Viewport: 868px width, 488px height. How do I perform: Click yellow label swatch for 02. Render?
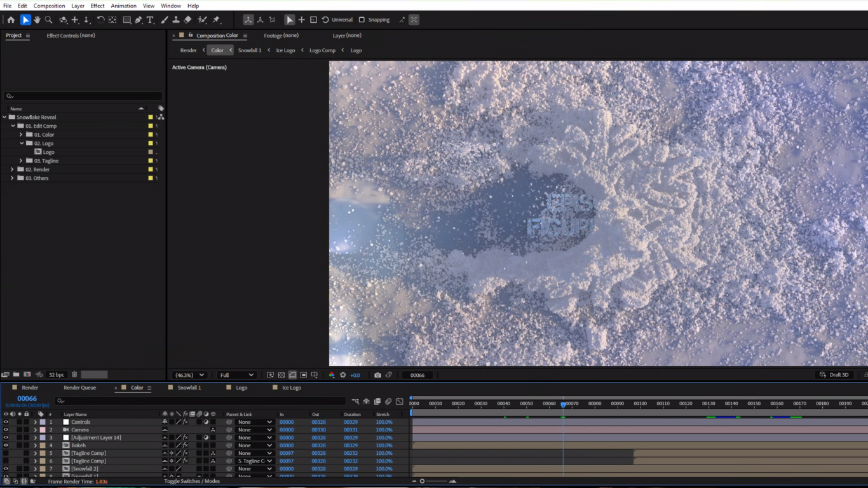click(151, 170)
